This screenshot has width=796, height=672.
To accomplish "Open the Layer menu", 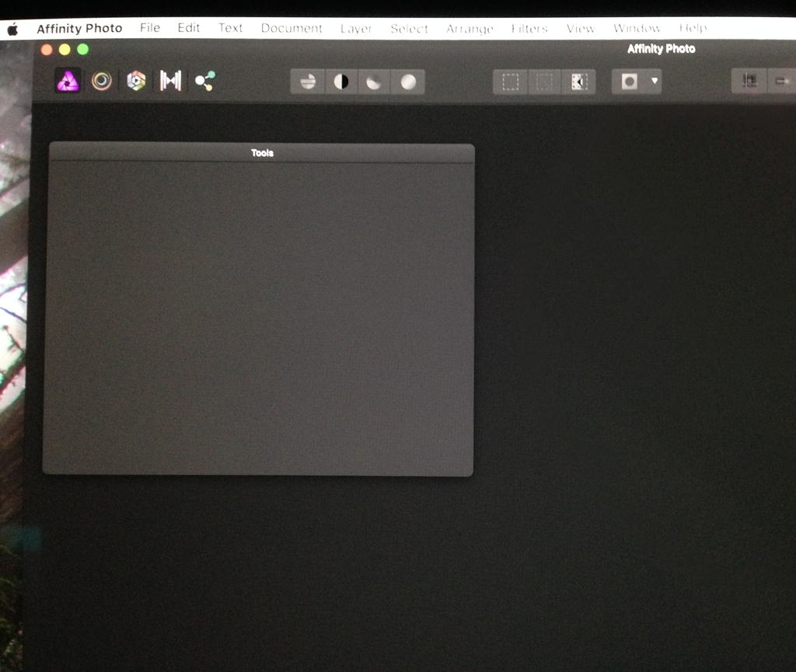I will point(356,29).
